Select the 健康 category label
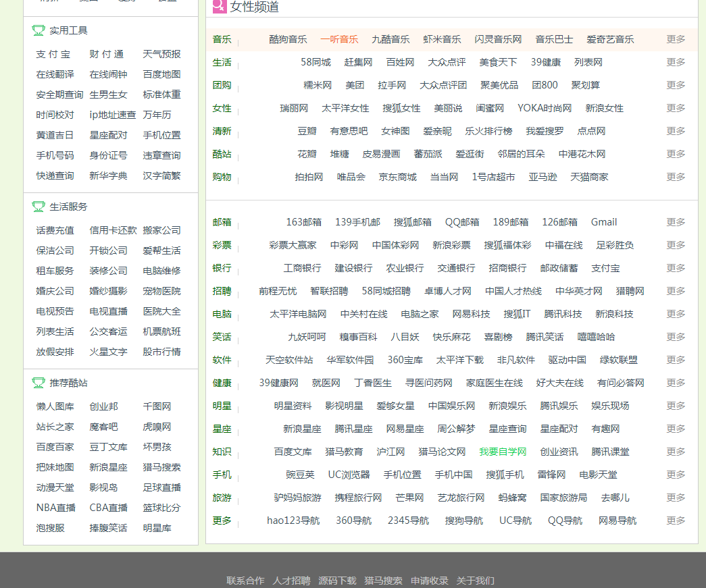The height and width of the screenshot is (588, 706). (x=222, y=383)
